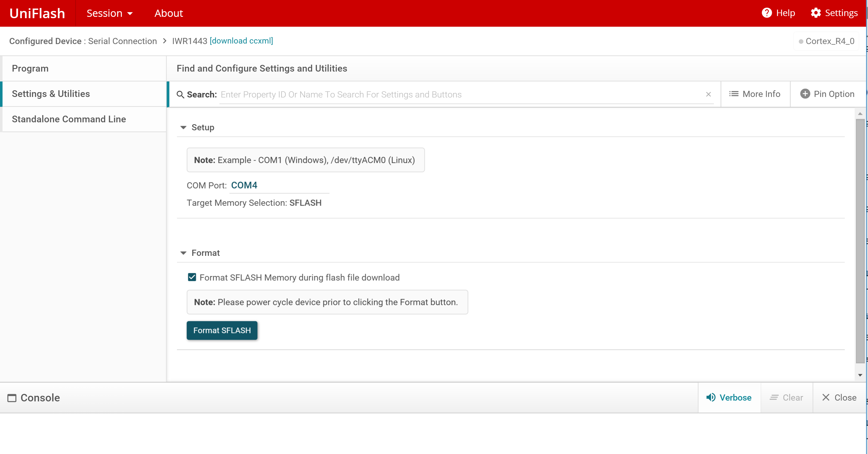This screenshot has width=868, height=454.
Task: Click the download ccxml link
Action: pyautogui.click(x=241, y=41)
